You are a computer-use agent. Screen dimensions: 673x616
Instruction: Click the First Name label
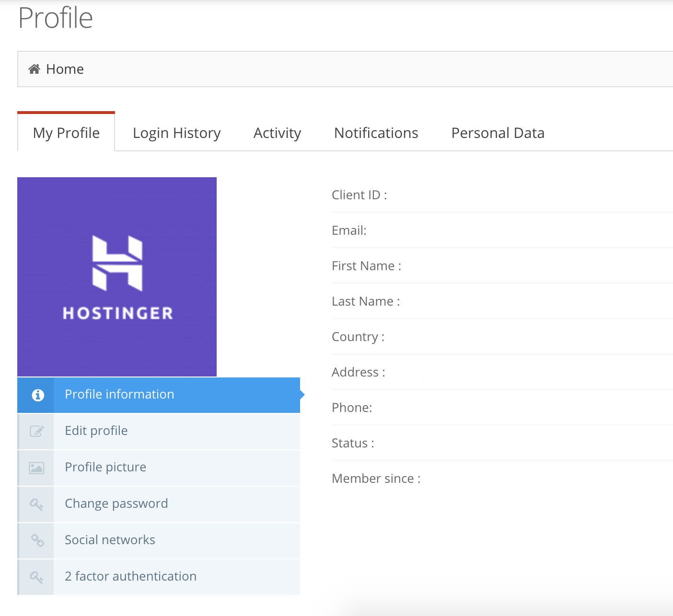[366, 266]
